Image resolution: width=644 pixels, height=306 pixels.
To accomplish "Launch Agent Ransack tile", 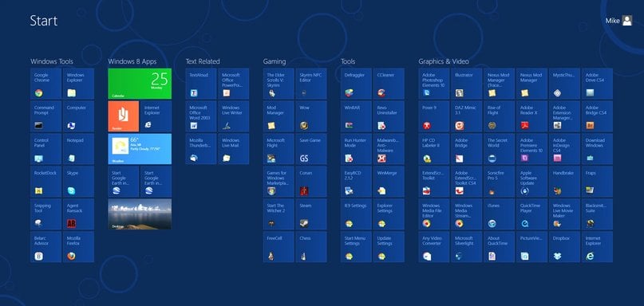I will pyautogui.click(x=78, y=214).
